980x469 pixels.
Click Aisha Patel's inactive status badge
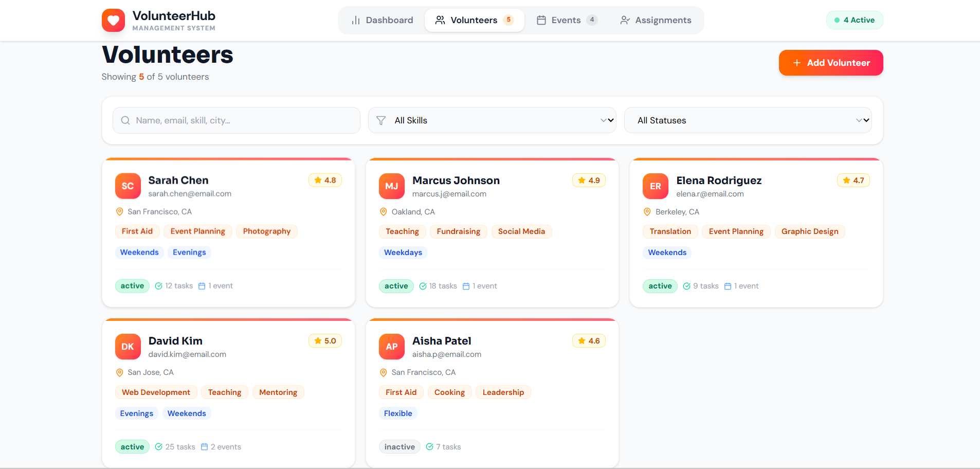pos(400,447)
